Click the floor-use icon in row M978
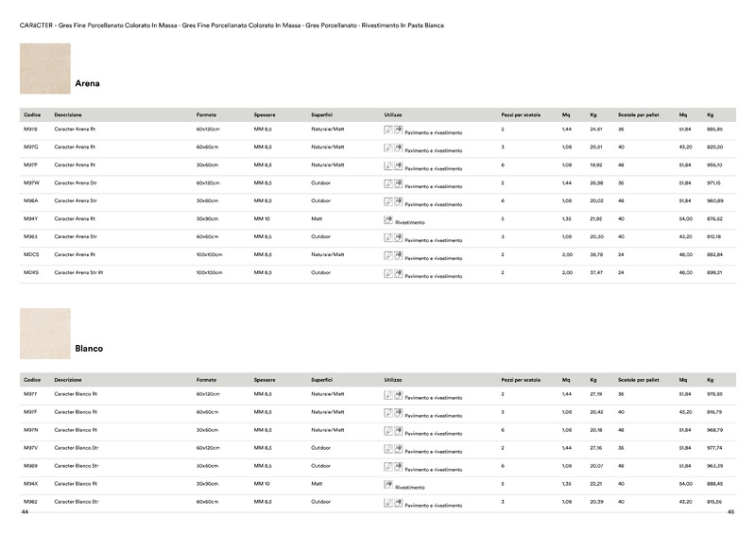This screenshot has width=756, height=535. (388, 129)
